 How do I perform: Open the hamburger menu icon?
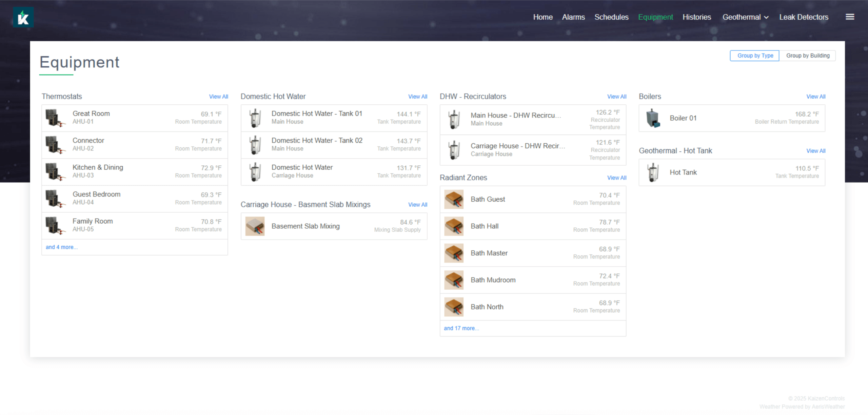tap(850, 17)
